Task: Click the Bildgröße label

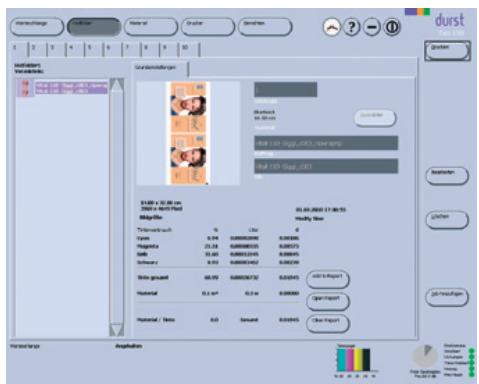Action: tap(151, 218)
